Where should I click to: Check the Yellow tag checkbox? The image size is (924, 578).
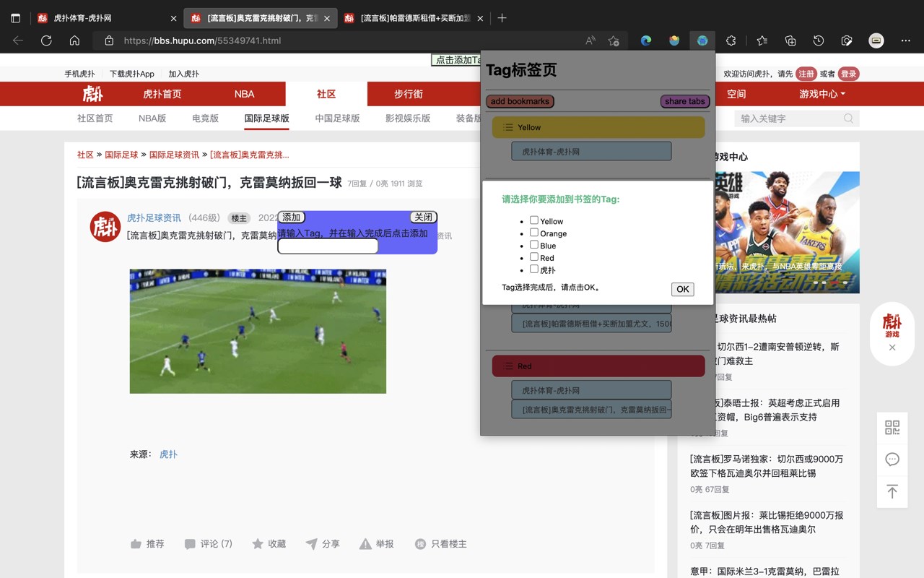pyautogui.click(x=534, y=220)
